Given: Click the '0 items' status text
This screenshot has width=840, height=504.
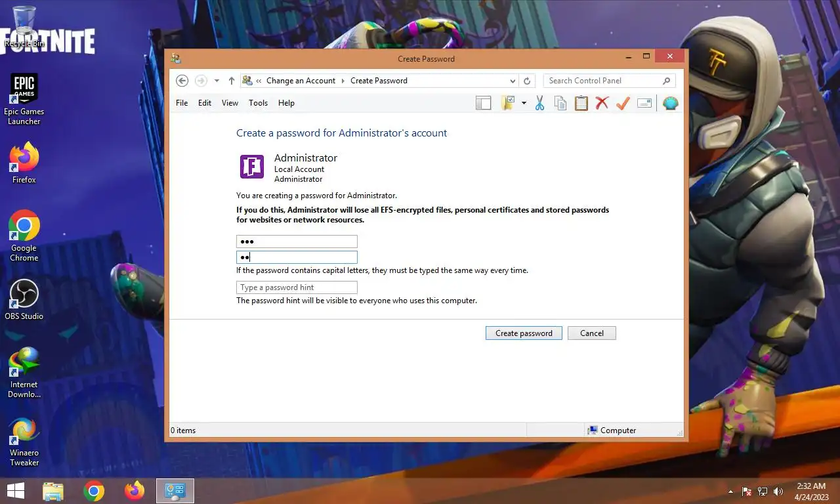Looking at the screenshot, I should point(183,430).
